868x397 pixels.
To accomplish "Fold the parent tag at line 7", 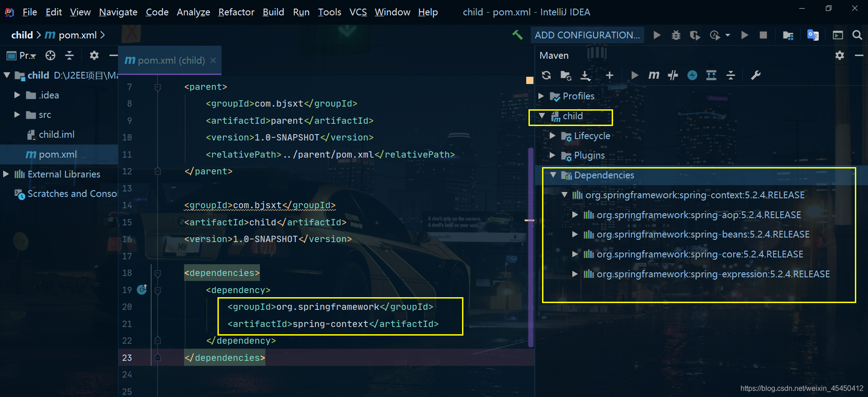I will [157, 87].
